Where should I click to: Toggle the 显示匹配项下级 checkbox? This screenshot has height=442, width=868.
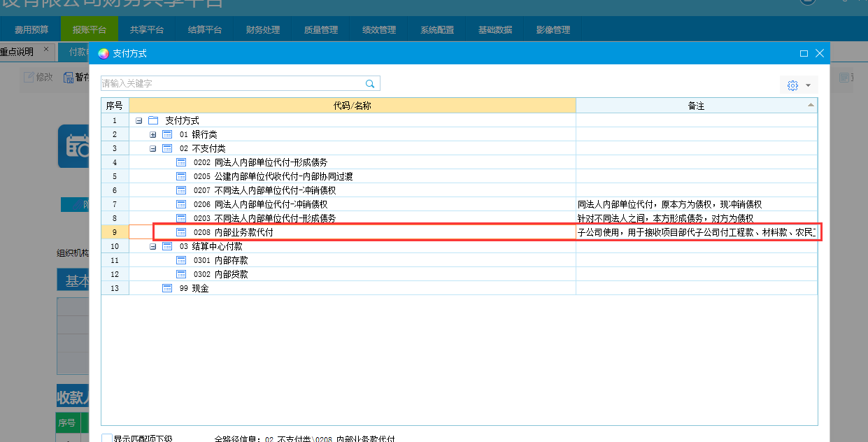point(106,439)
